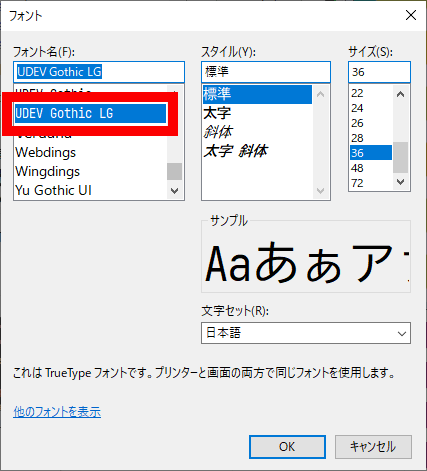Select 標準 style in list

(x=257, y=94)
